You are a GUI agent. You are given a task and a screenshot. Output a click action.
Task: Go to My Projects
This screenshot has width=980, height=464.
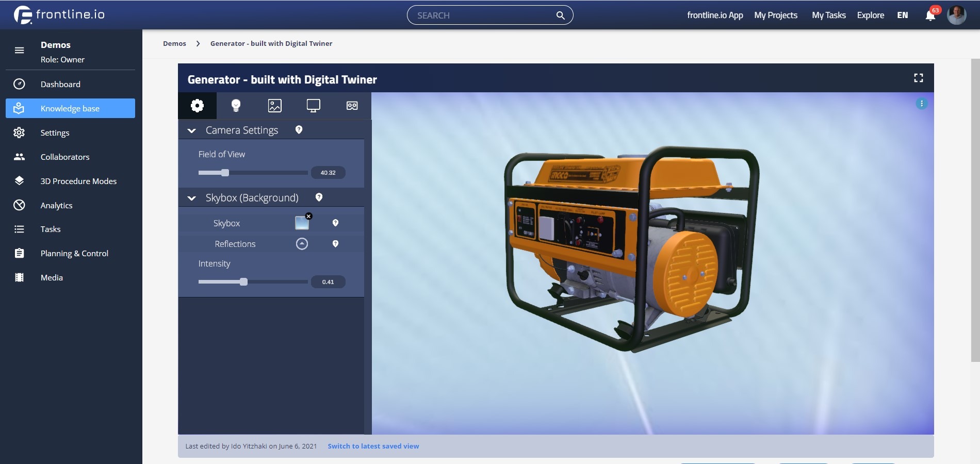tap(776, 15)
